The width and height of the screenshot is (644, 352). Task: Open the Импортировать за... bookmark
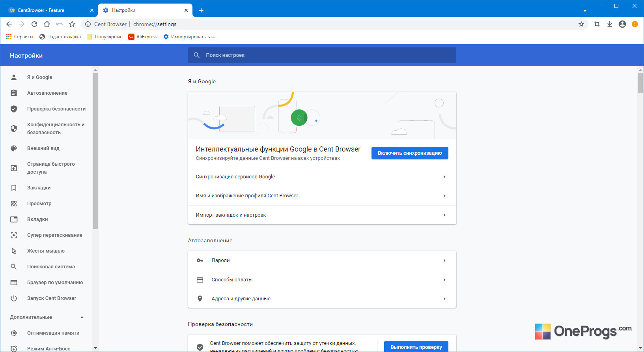click(x=189, y=37)
